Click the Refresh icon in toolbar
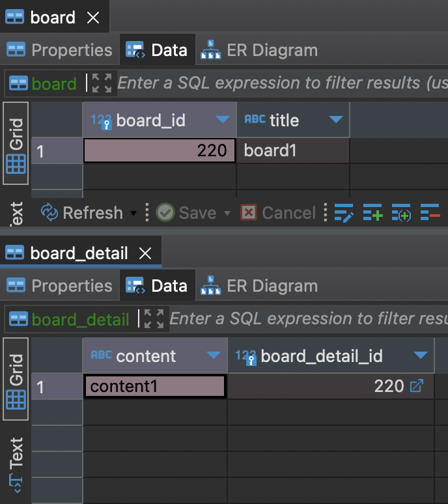The width and height of the screenshot is (448, 504). coord(49,213)
